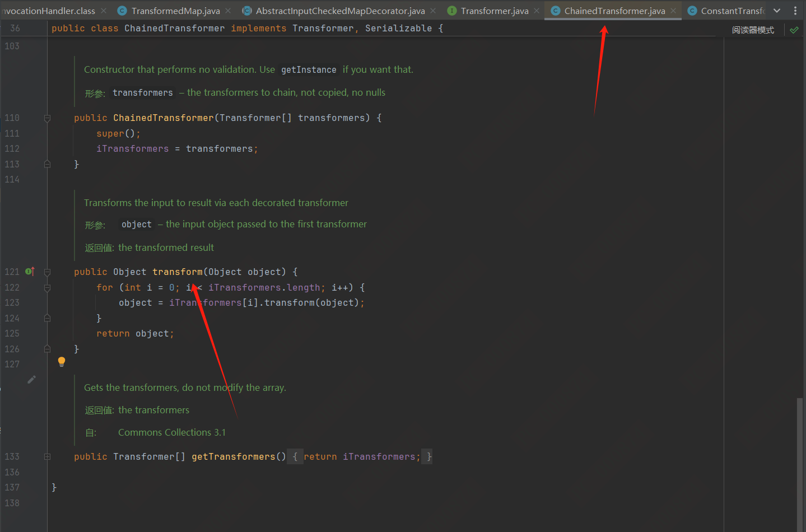Click "Serializable" in the class declaration
This screenshot has width=806, height=532.
pos(398,28)
